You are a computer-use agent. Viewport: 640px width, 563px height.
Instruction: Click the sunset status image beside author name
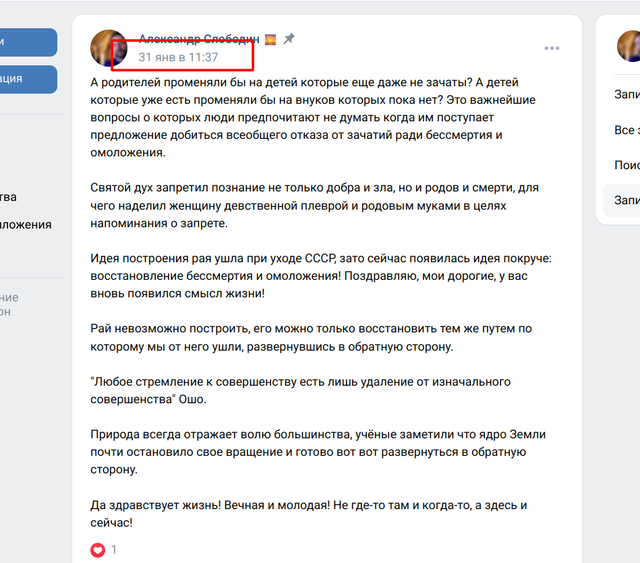[270, 39]
